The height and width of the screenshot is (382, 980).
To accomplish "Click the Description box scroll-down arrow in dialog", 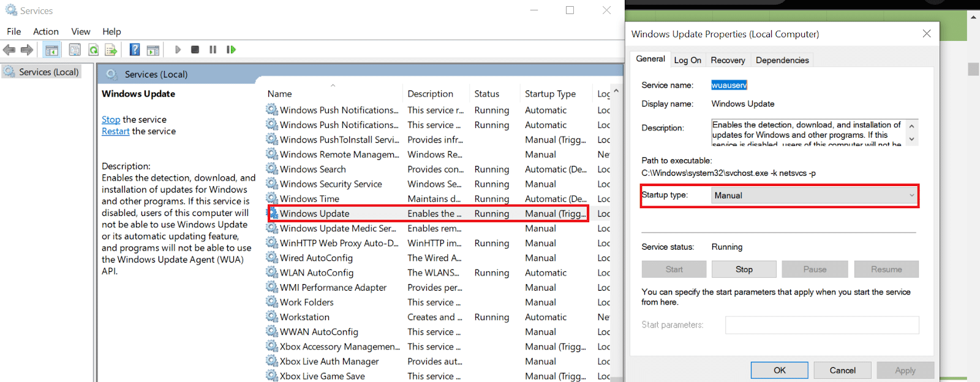I will [x=911, y=140].
